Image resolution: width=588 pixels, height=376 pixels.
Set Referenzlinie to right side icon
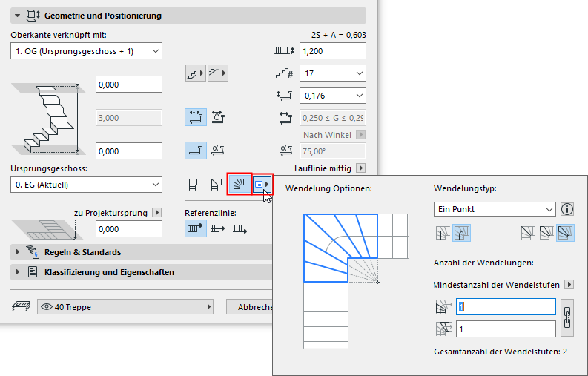[240, 228]
